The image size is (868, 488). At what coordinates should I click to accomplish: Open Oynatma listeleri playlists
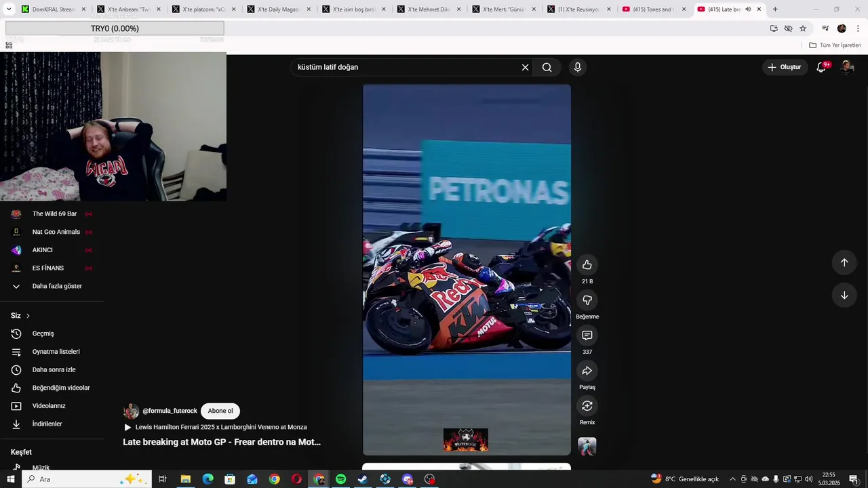coord(57,352)
